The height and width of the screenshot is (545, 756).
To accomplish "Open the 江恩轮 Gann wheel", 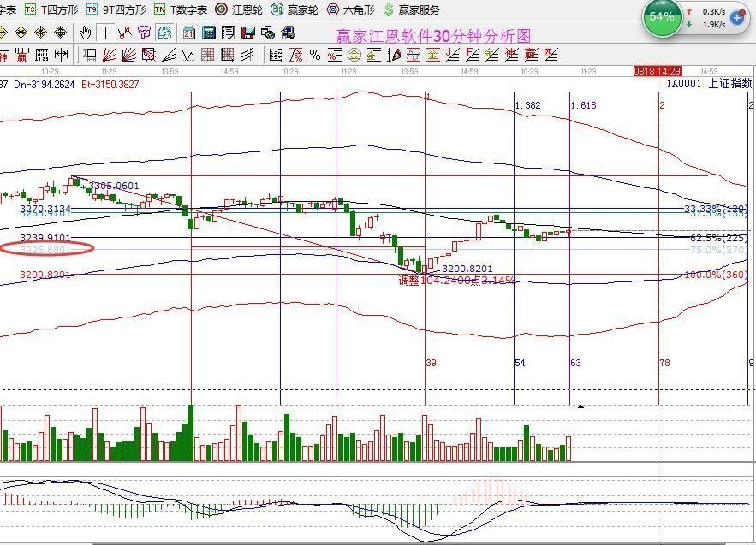I will [x=239, y=9].
